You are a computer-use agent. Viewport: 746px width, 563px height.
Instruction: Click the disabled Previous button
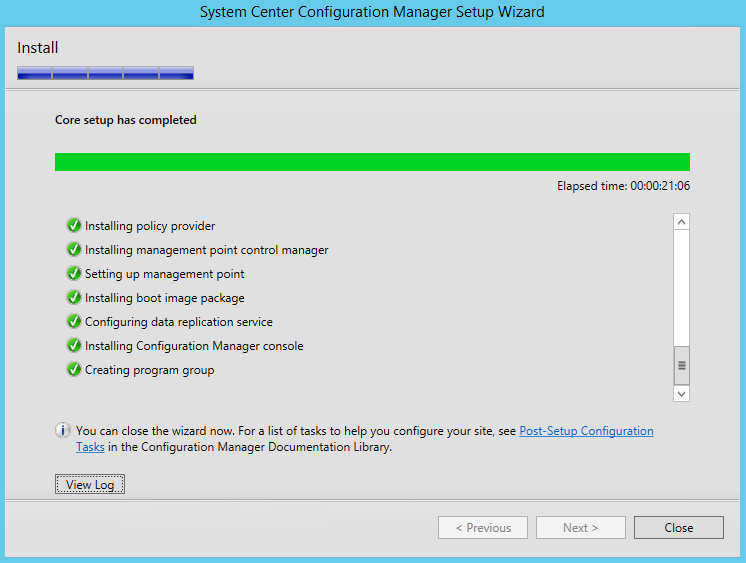tap(483, 527)
